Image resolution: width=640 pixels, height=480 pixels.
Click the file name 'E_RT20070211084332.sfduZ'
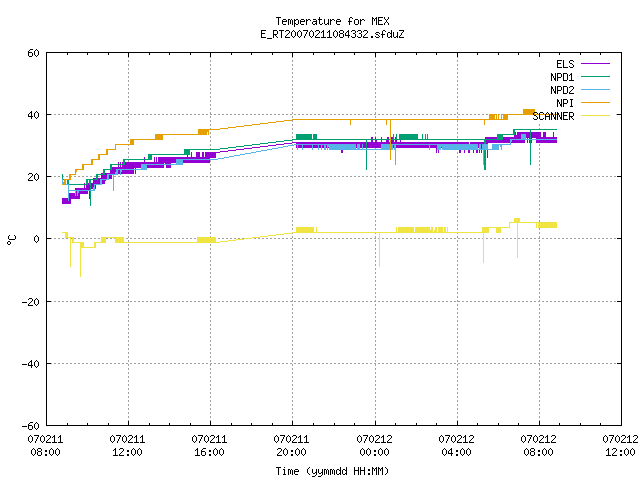pos(332,34)
